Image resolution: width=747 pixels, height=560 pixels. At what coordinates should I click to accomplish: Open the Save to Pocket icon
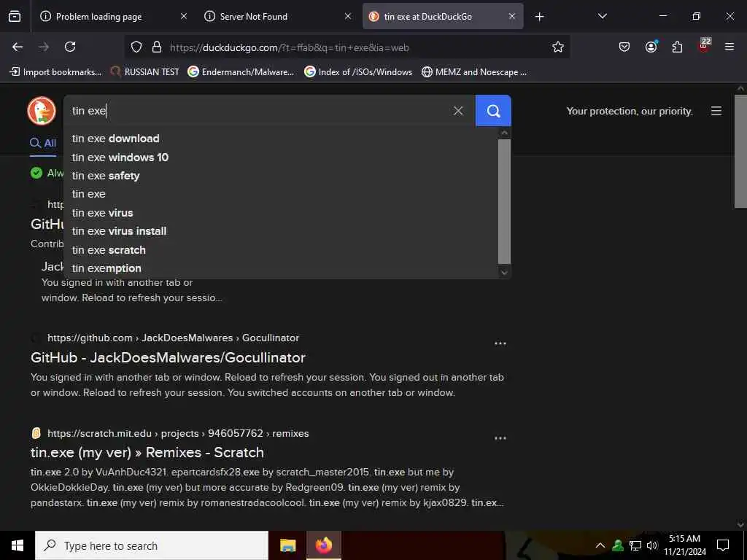[624, 47]
